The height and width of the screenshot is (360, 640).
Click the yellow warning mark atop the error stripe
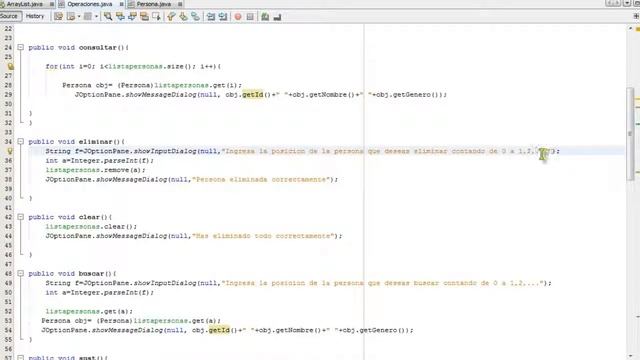(638, 29)
